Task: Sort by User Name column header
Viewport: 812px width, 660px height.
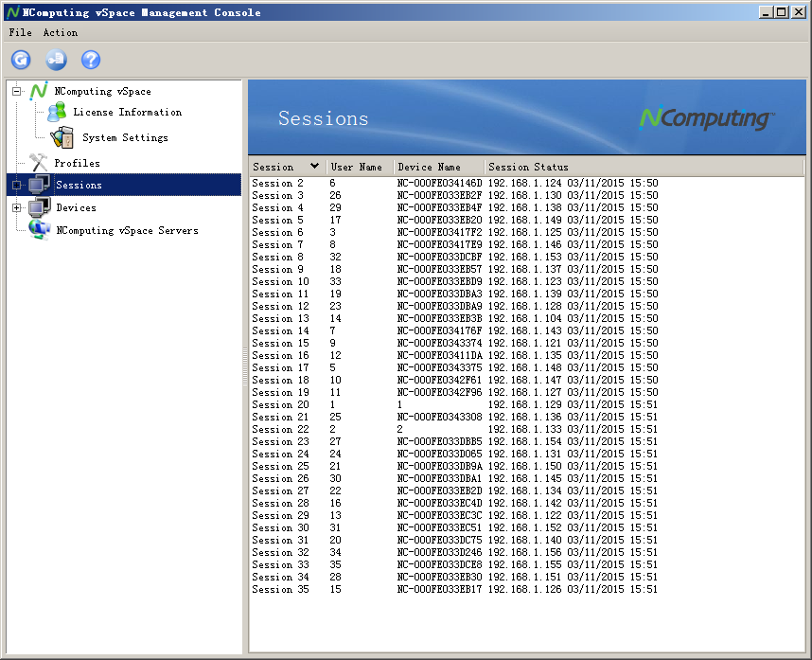Action: pyautogui.click(x=357, y=167)
